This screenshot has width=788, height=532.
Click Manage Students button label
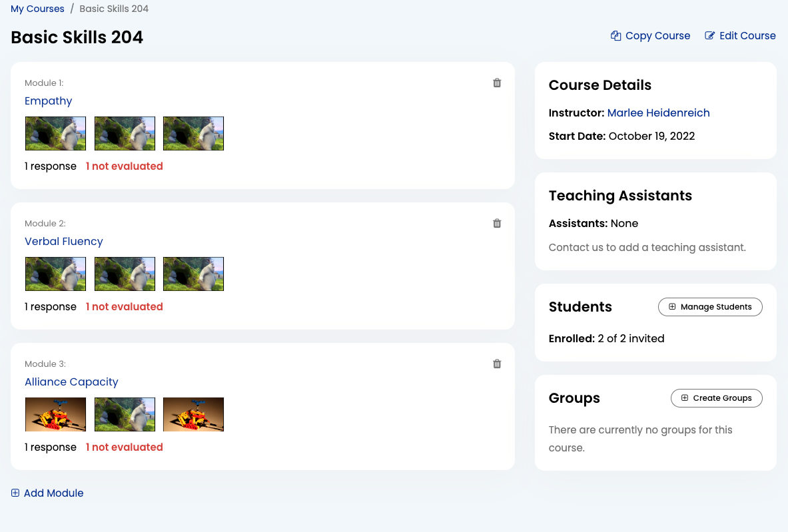[x=716, y=306]
